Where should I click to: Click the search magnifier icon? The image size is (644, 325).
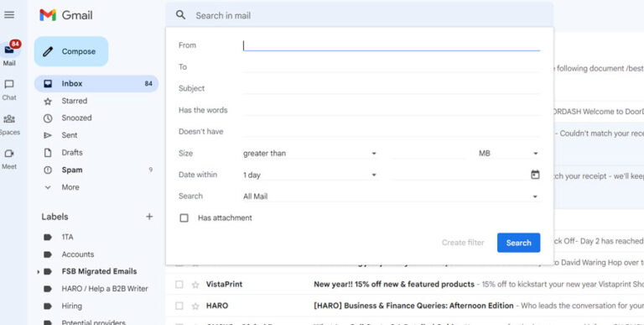pyautogui.click(x=181, y=15)
